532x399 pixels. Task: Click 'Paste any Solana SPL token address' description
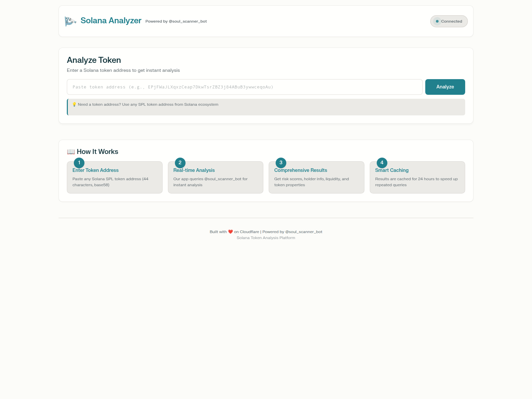point(110,182)
